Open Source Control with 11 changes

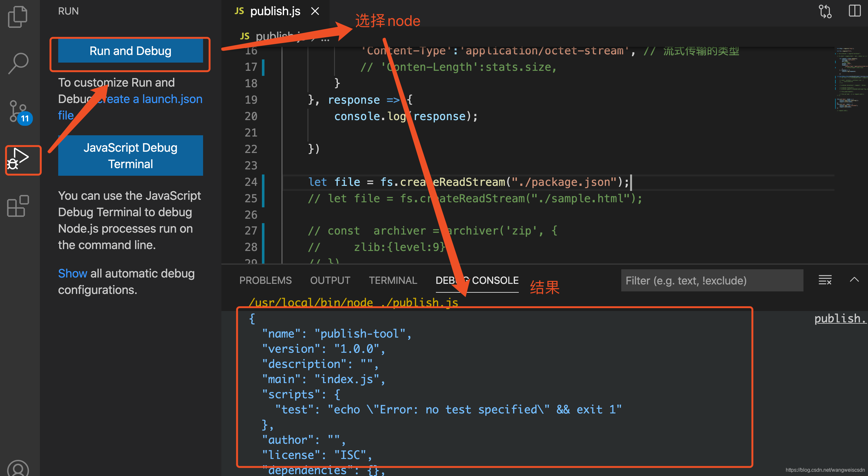pos(20,112)
